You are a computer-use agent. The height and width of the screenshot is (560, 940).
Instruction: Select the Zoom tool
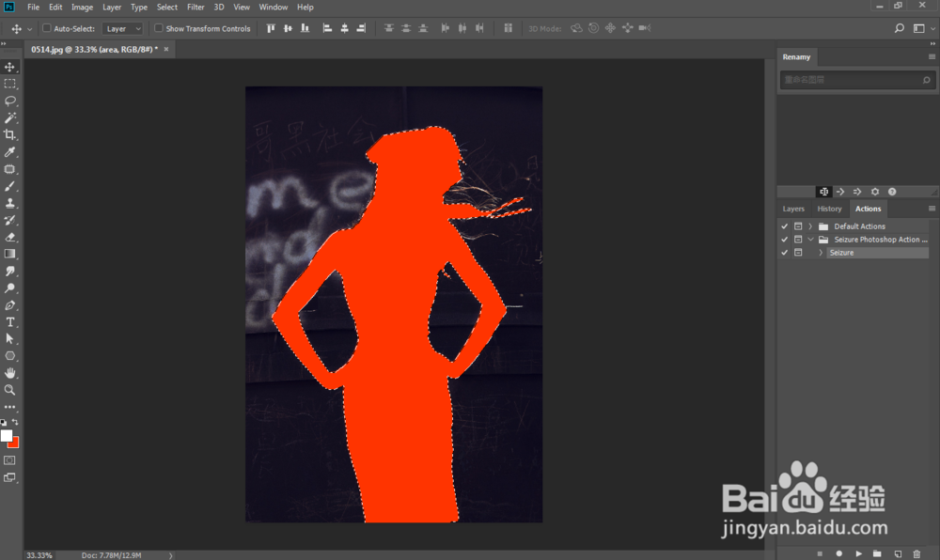(x=9, y=390)
